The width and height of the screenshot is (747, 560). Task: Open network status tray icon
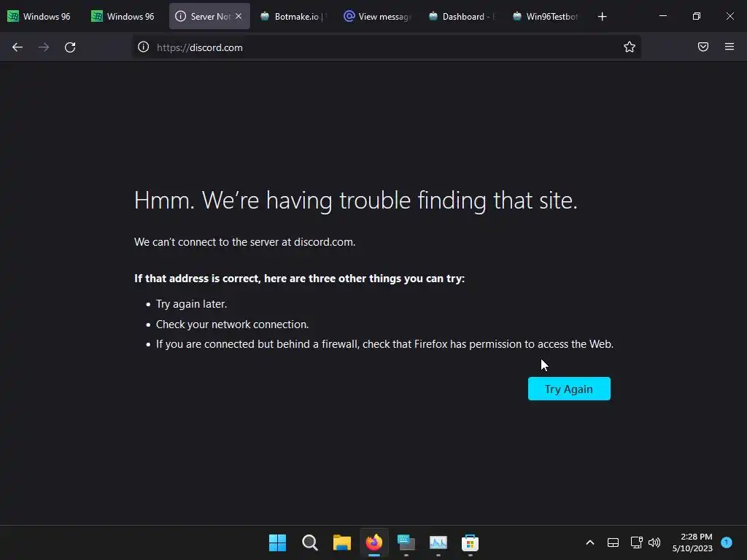[636, 542]
